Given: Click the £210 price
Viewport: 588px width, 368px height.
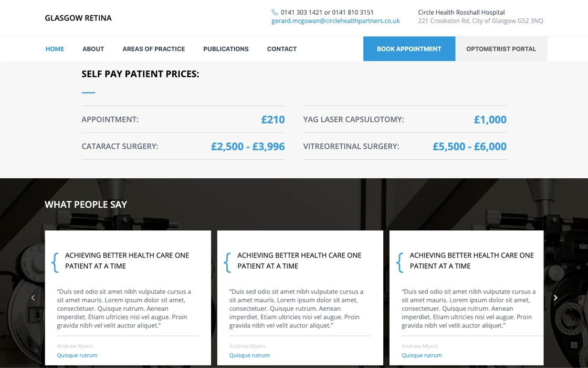Looking at the screenshot, I should click(x=273, y=119).
